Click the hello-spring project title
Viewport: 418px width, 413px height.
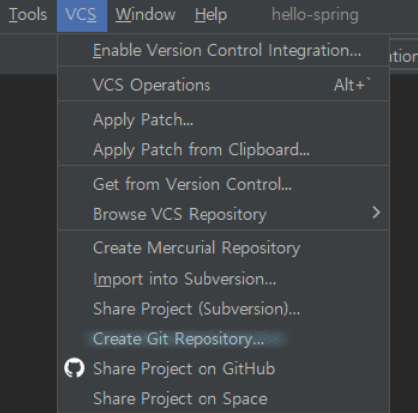(x=315, y=15)
